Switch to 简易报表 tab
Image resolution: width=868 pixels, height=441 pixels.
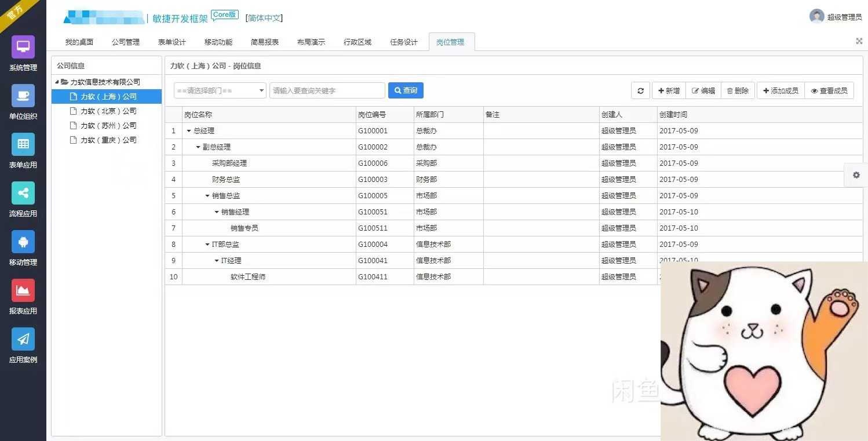coord(265,42)
